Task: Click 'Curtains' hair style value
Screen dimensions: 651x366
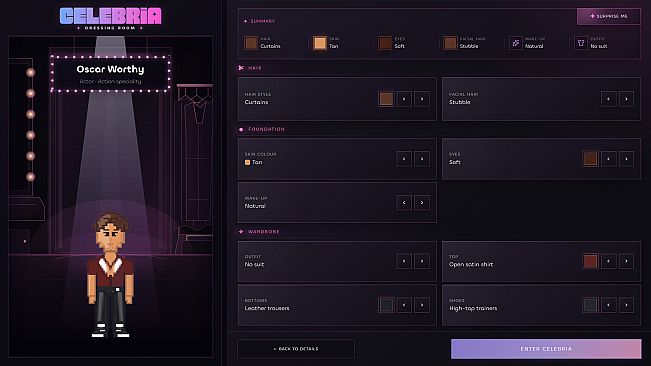Action: (256, 102)
